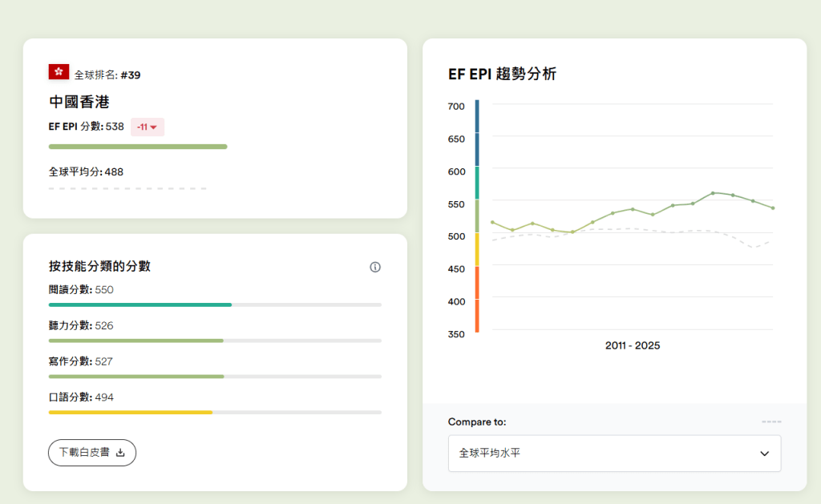Click the 全球平均分 dashed bar
Viewport: 821px width, 504px height.
coord(128,188)
